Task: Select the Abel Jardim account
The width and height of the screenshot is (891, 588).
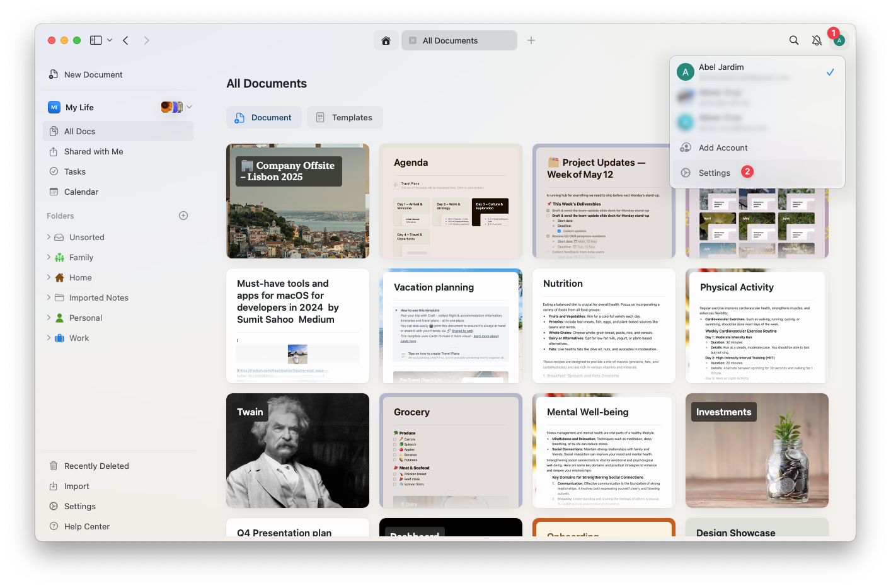Action: (757, 72)
